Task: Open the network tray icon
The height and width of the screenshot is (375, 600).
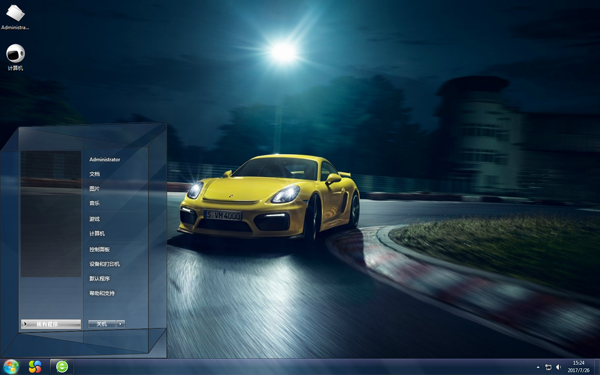Action: coord(548,367)
